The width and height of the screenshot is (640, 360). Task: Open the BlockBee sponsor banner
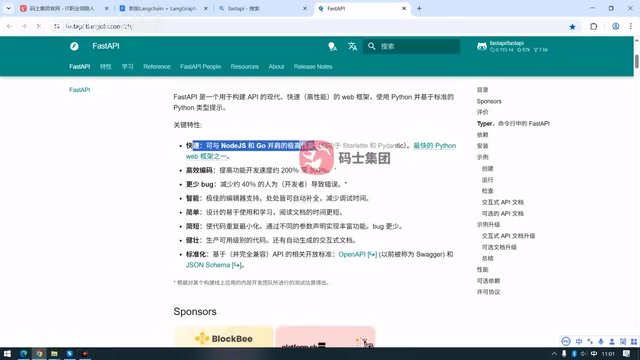[x=223, y=337]
